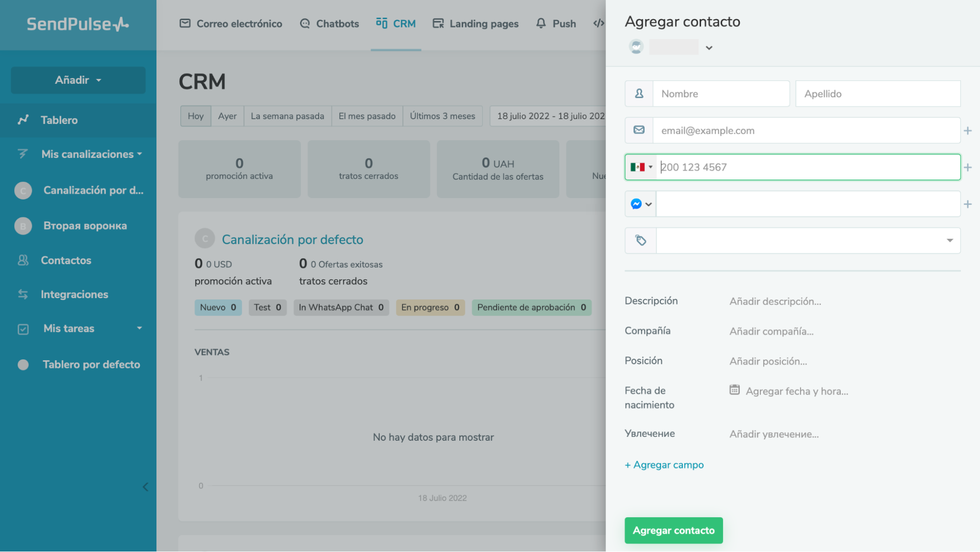Open Canalización por defecto link

click(x=292, y=240)
